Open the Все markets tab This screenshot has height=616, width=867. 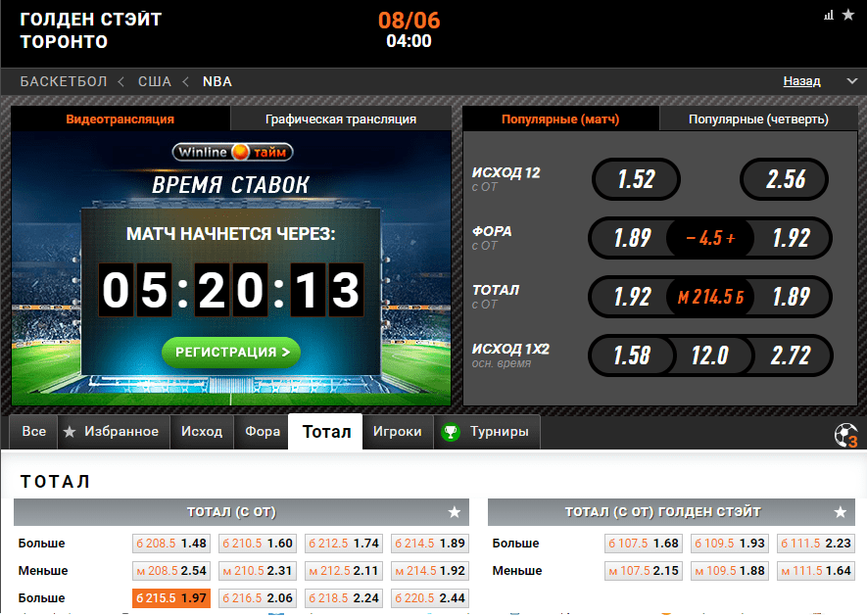coord(33,431)
